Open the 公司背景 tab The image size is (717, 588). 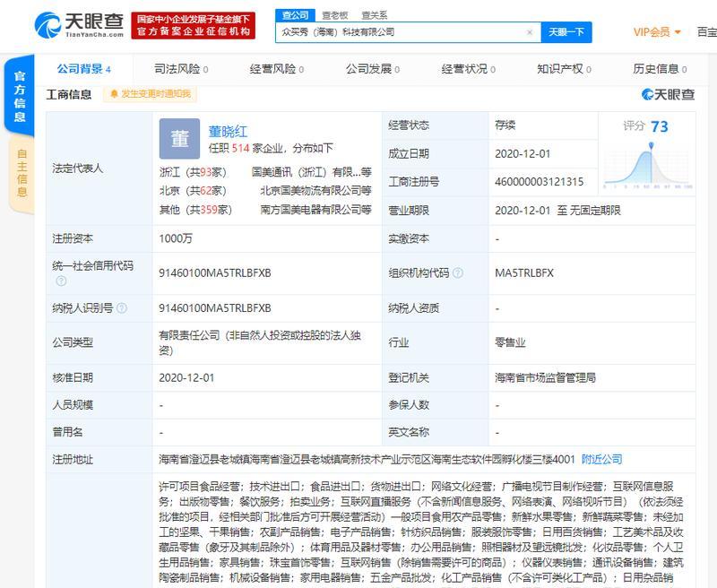pos(83,69)
